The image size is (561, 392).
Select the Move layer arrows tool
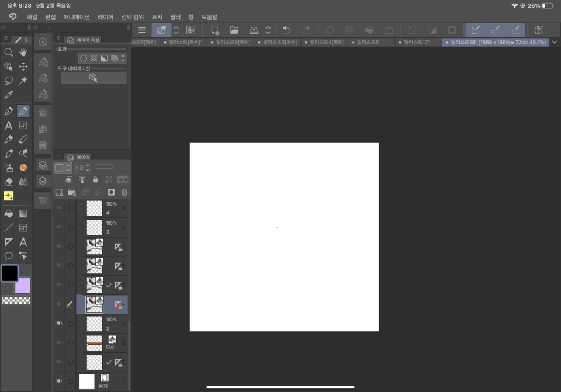tap(23, 67)
